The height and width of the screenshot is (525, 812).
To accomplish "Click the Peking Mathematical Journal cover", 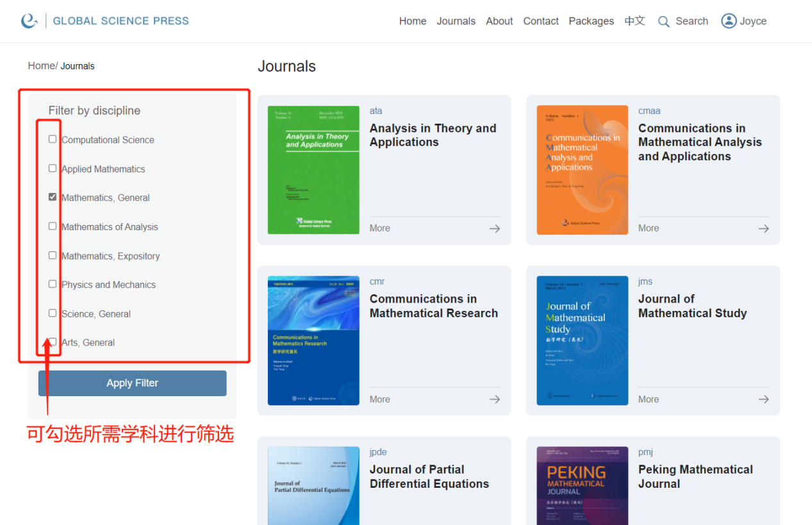I will 583,486.
